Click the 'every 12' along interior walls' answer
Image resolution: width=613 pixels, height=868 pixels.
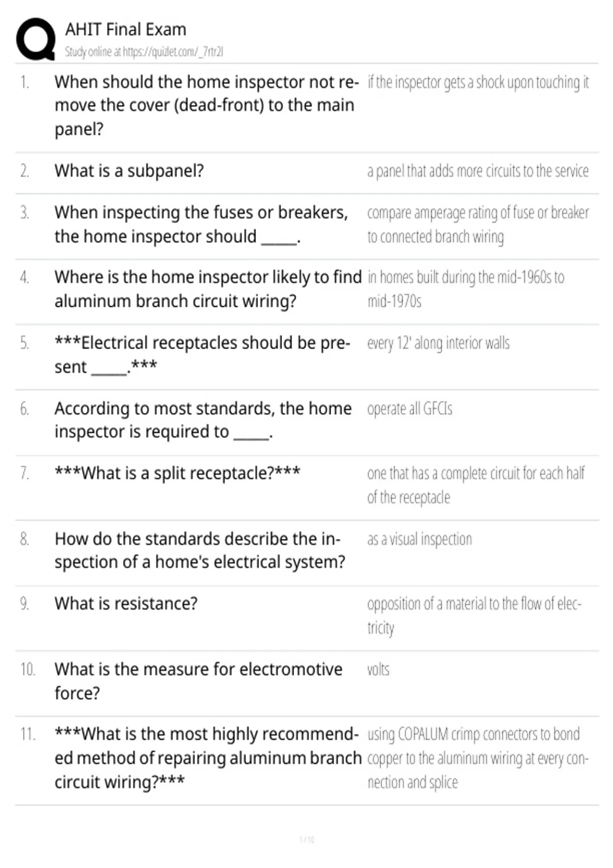[438, 343]
